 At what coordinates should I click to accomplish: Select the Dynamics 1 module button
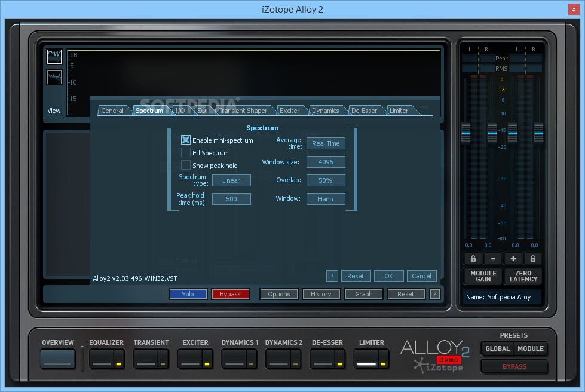(x=234, y=359)
